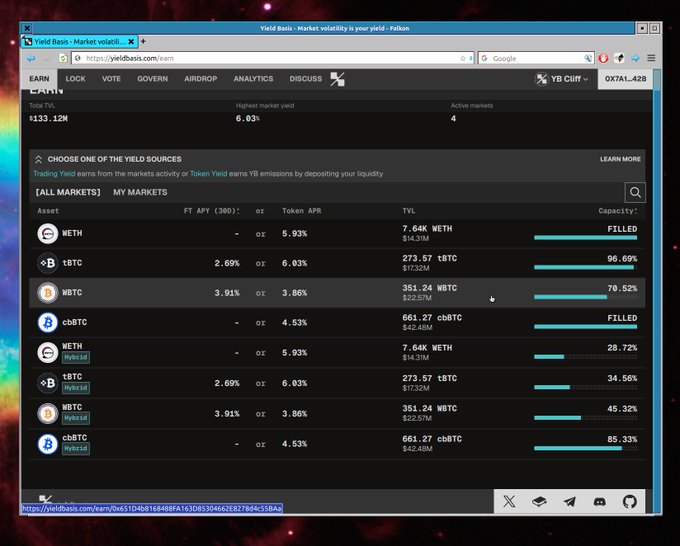Click the browser back arrow
The height and width of the screenshot is (546, 680).
[30, 58]
